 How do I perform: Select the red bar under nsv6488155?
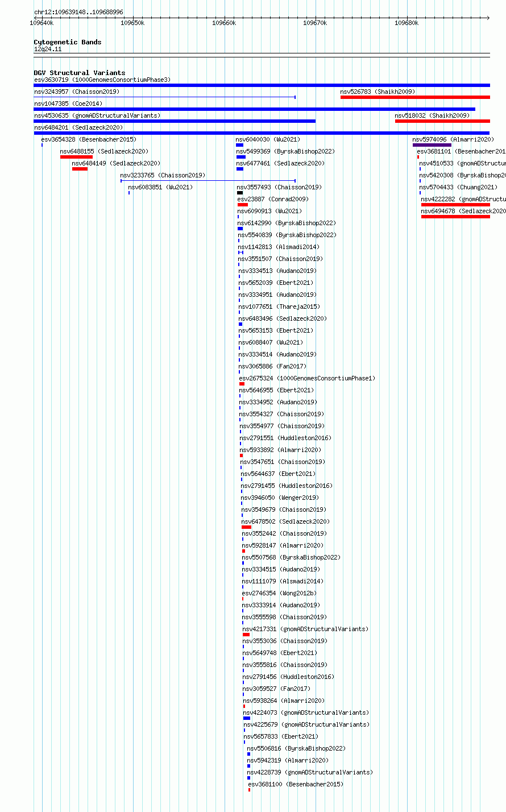(x=76, y=157)
